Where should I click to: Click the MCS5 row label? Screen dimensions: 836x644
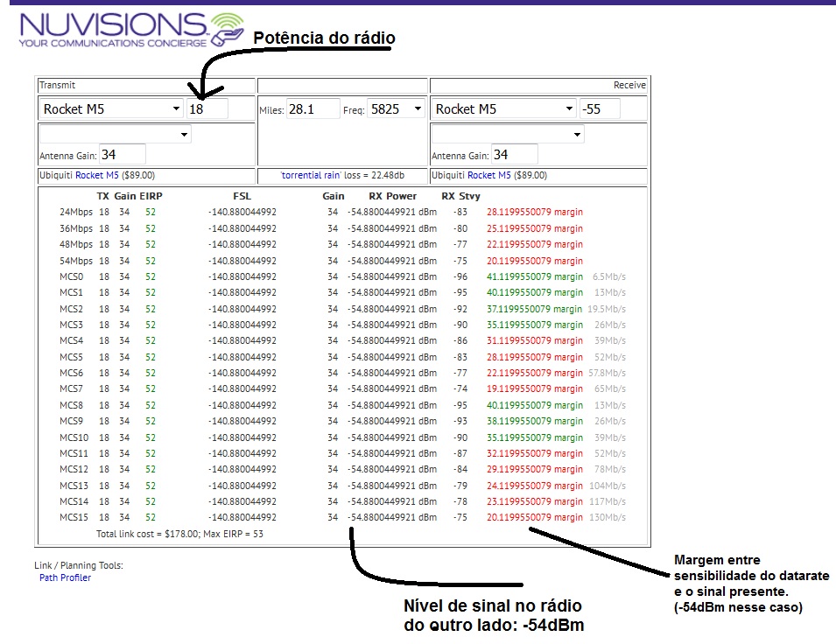click(x=72, y=357)
